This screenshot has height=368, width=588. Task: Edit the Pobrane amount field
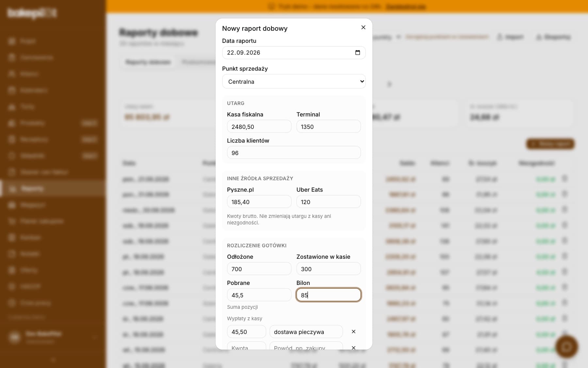pos(259,295)
